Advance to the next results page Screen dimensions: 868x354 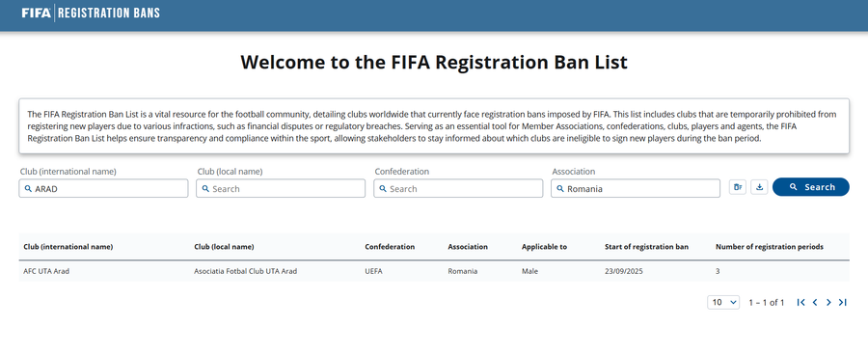[x=828, y=303]
